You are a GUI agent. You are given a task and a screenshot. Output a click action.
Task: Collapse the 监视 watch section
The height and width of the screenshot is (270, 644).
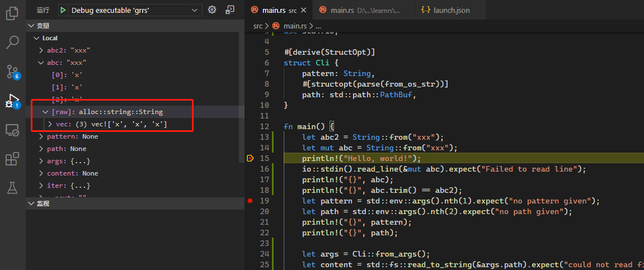(31, 203)
